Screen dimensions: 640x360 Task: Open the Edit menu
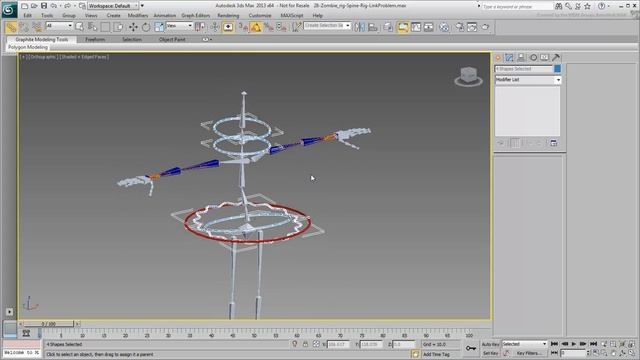(27, 16)
